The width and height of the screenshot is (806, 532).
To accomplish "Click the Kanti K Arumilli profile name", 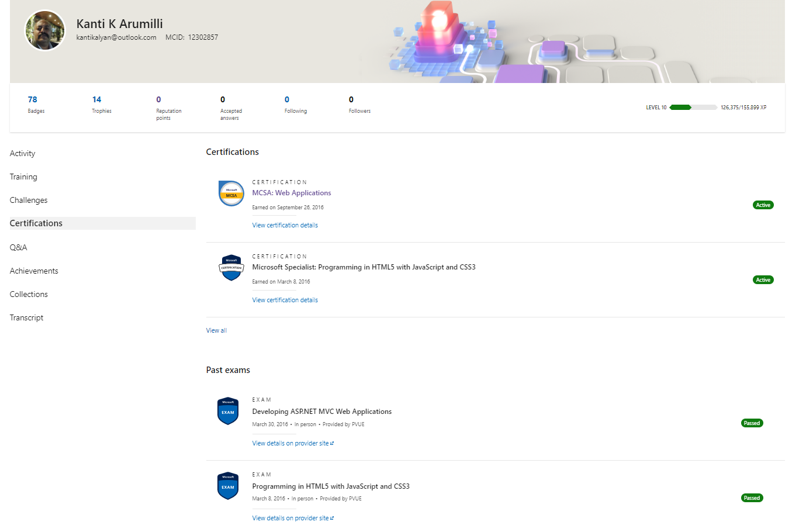I will click(x=120, y=24).
